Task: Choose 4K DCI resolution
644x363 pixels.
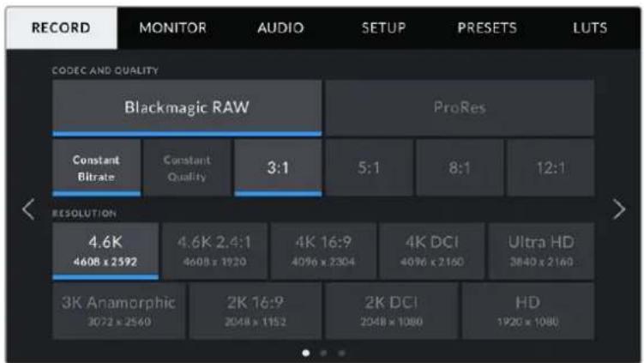Action: (x=432, y=251)
